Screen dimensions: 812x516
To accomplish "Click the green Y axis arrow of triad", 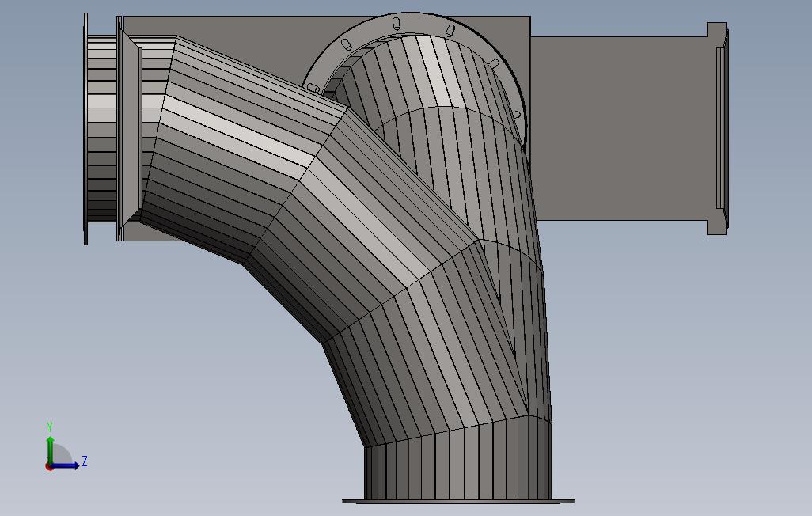I will [50, 450].
